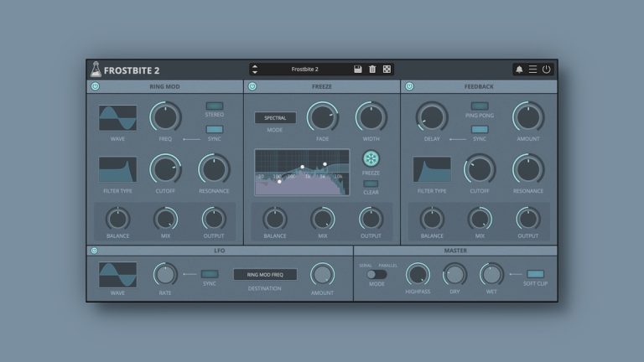Click the Feedback Cutoff knob
The image size is (644, 362).
coord(480,169)
